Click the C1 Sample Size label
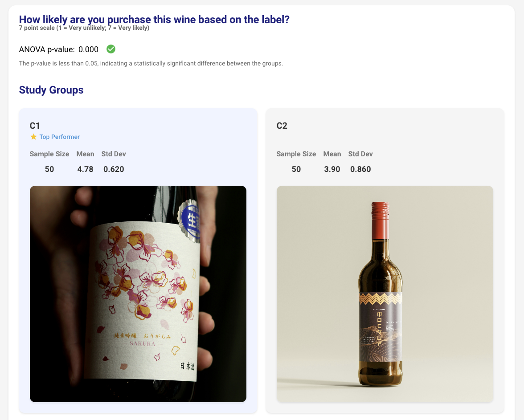This screenshot has height=420, width=524. (49, 154)
